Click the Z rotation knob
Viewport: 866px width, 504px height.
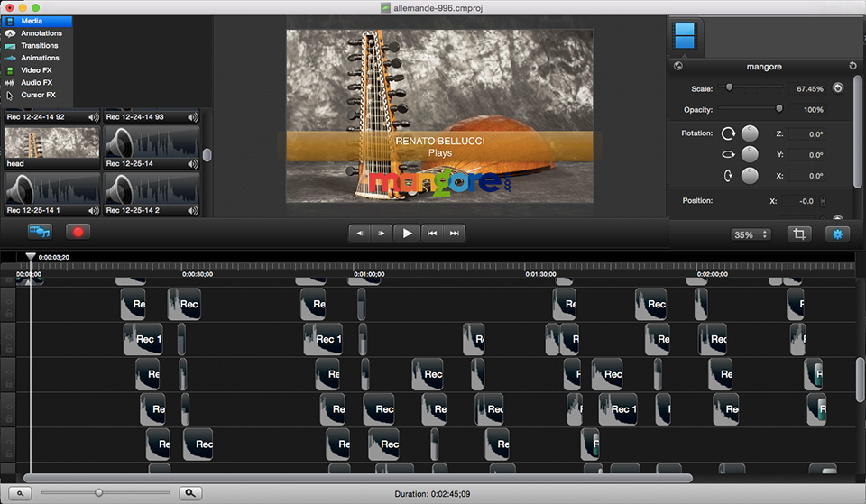750,133
